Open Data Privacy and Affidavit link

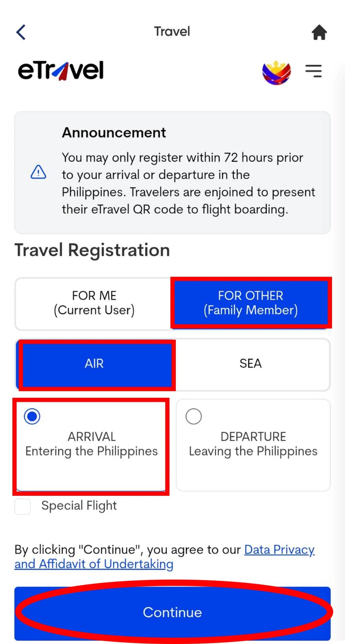279,550
